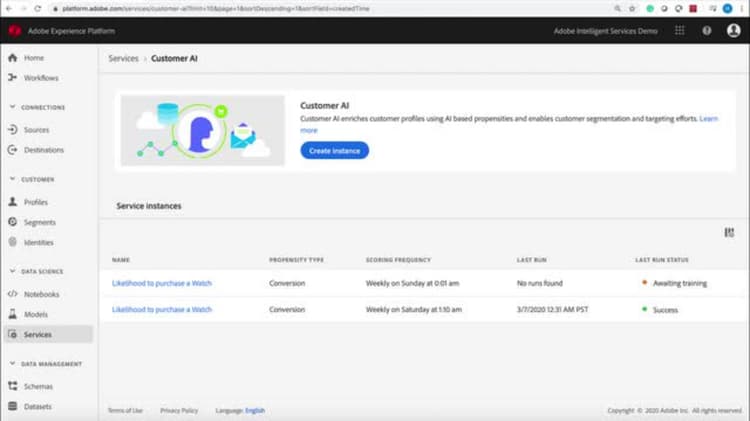Open Schemas in sidebar

tap(38, 386)
